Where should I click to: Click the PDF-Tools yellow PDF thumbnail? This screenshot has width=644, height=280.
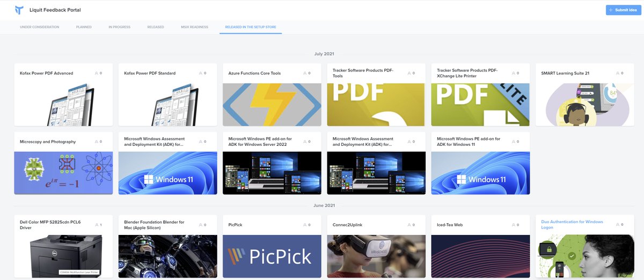[x=376, y=105]
